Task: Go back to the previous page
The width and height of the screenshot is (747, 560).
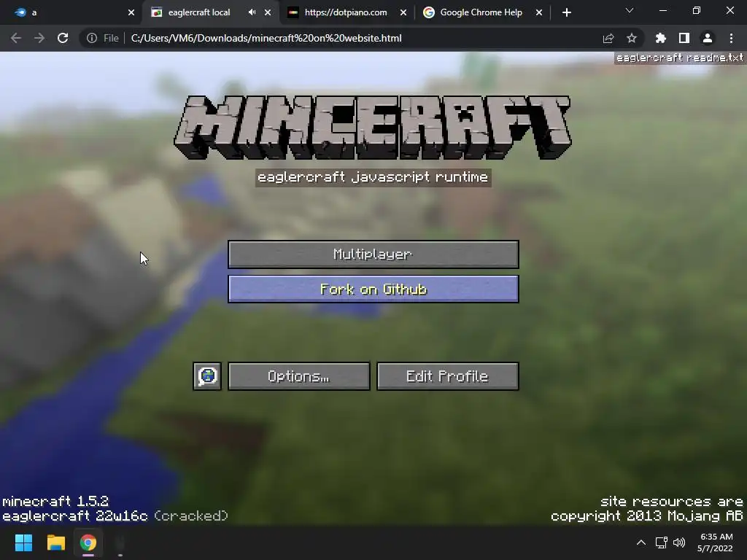Action: [16, 38]
